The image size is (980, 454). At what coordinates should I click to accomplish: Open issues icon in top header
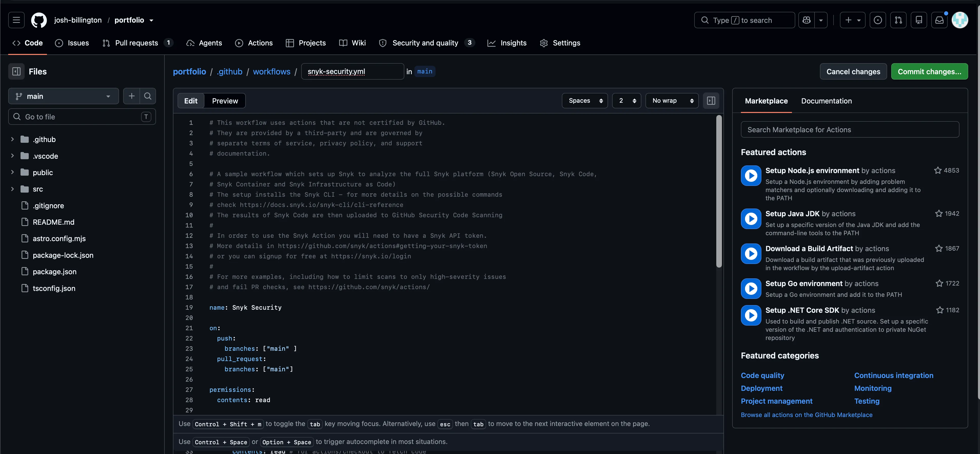(x=878, y=20)
